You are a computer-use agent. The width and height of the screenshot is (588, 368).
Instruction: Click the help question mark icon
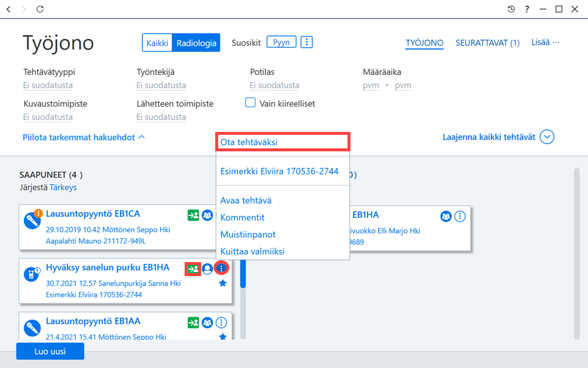527,9
